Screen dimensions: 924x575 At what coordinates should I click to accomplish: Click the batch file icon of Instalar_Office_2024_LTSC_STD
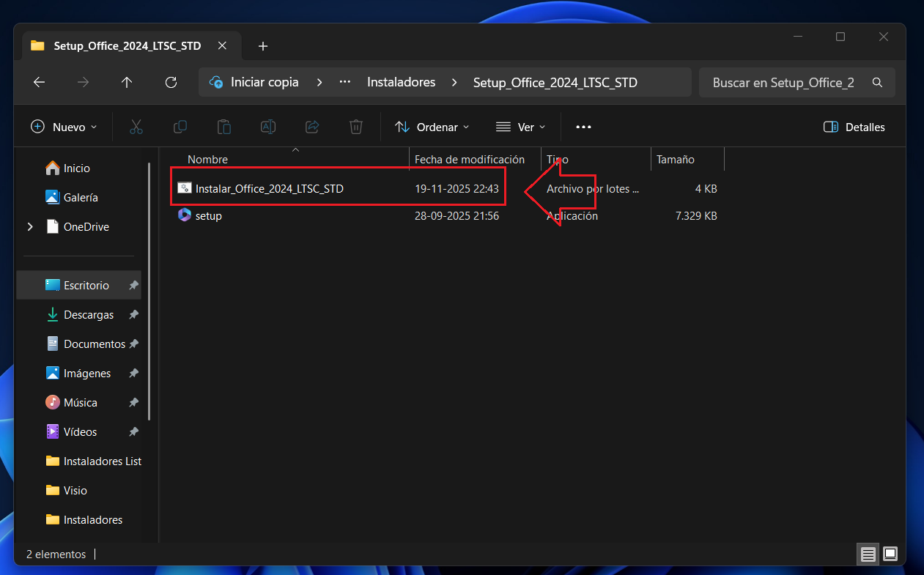click(x=185, y=188)
